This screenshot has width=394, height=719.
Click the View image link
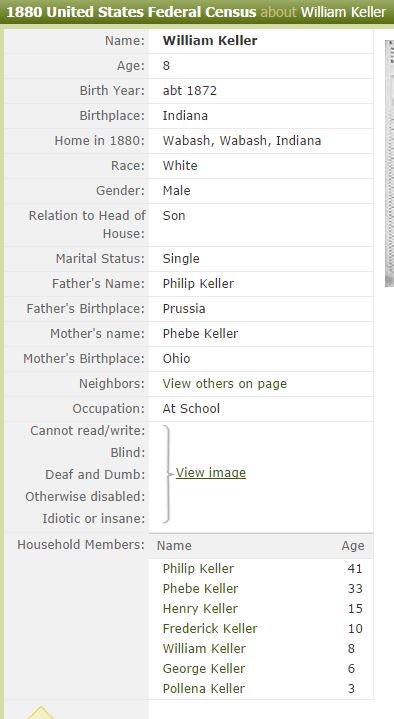point(211,473)
